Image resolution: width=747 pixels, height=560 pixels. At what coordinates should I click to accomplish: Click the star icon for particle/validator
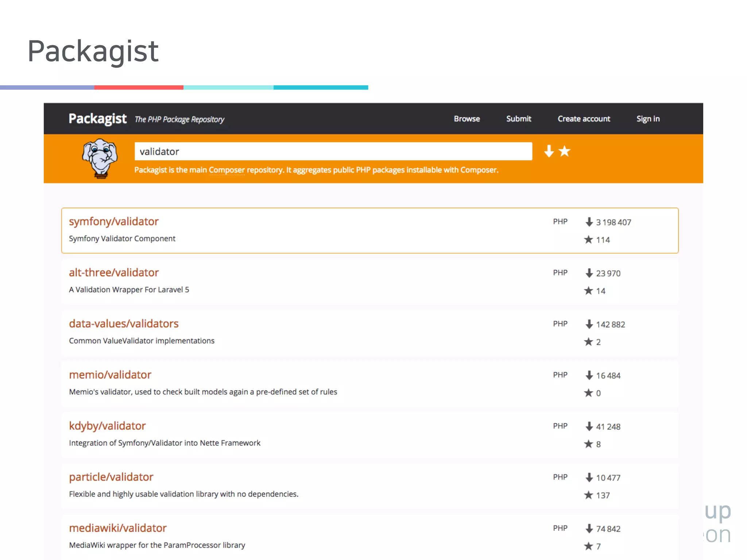[588, 495]
